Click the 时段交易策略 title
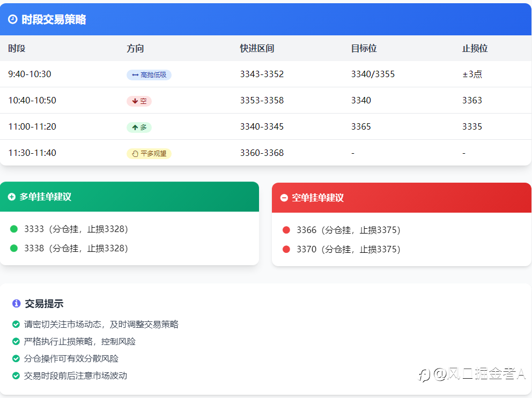Screen dimensions: 532x398 tap(54, 20)
